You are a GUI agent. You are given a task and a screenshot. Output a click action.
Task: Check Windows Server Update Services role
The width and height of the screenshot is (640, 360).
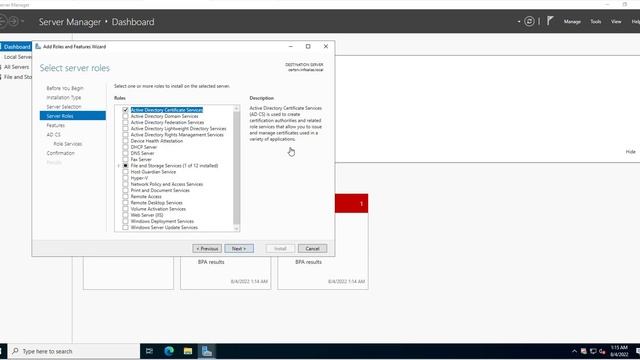click(x=125, y=227)
